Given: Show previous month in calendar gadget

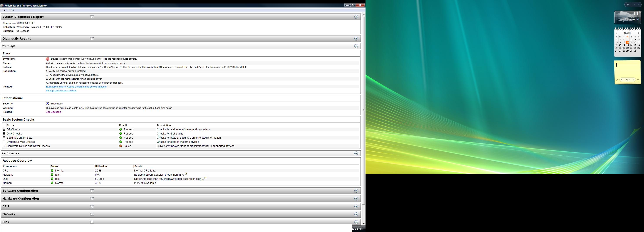Looking at the screenshot, I should point(617,33).
